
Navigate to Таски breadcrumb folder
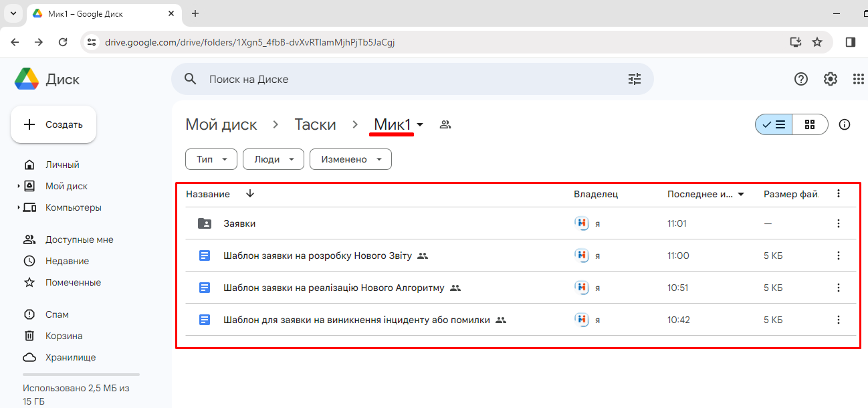tap(315, 124)
